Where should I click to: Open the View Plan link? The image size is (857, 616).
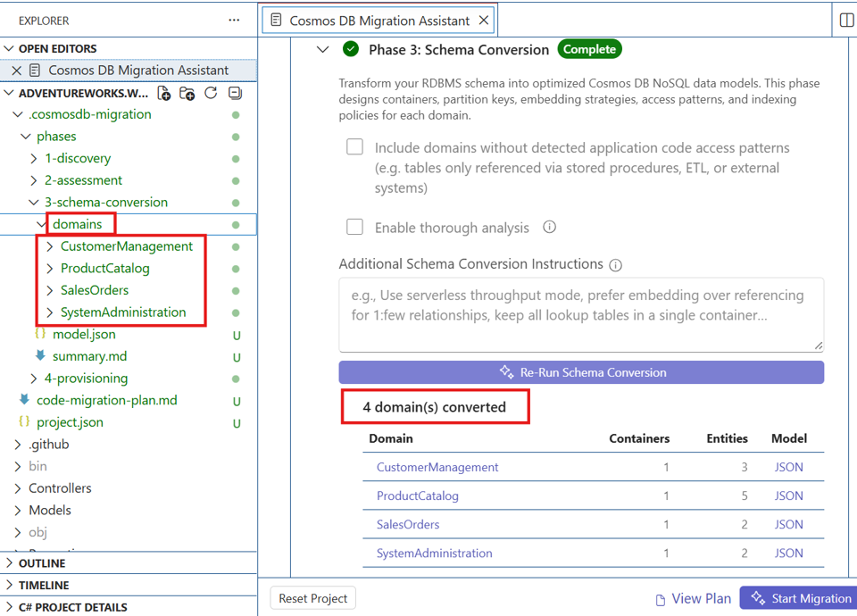pyautogui.click(x=702, y=598)
